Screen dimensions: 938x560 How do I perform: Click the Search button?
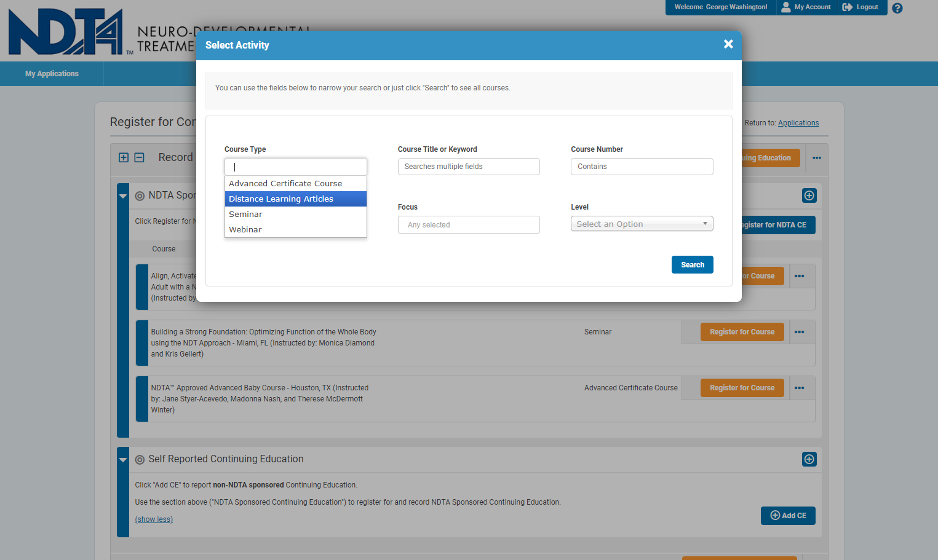692,264
